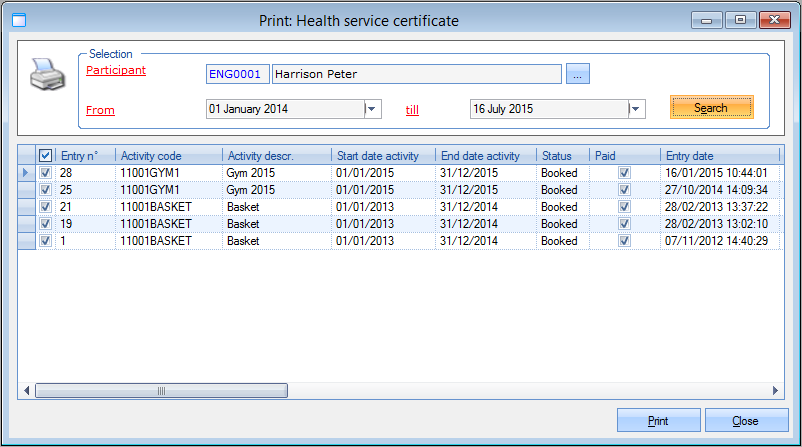The width and height of the screenshot is (802, 447).
Task: Open the From date dropdown
Action: pyautogui.click(x=372, y=109)
